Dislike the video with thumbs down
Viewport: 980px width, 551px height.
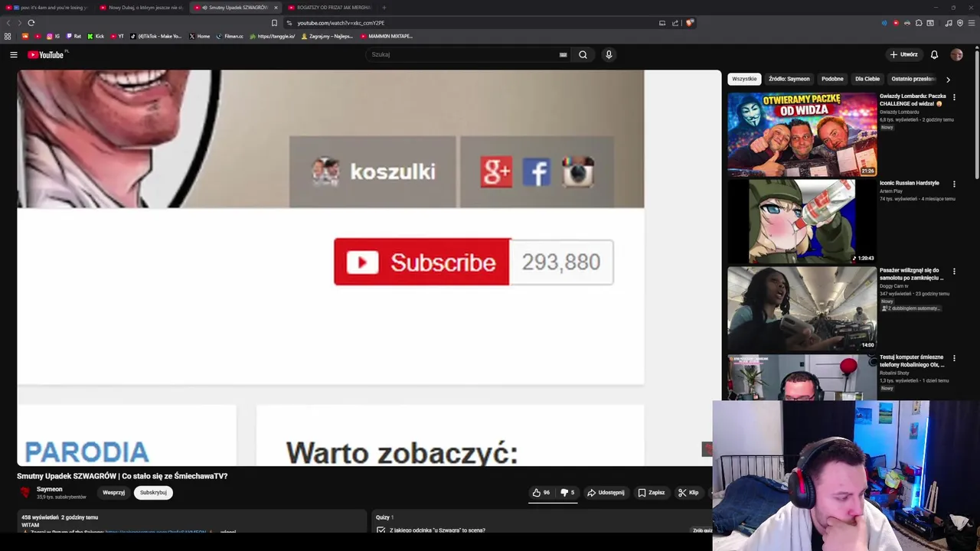click(x=567, y=492)
